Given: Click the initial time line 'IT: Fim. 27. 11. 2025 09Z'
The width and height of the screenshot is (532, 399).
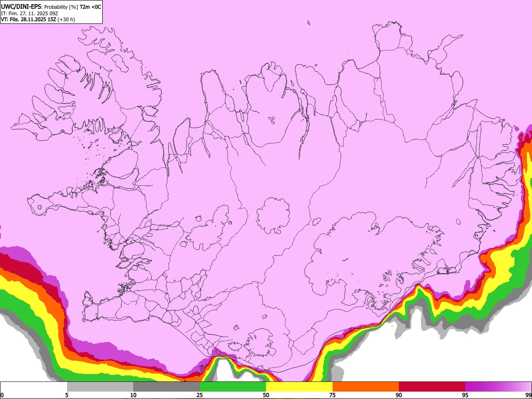Looking at the screenshot, I should [30, 13].
